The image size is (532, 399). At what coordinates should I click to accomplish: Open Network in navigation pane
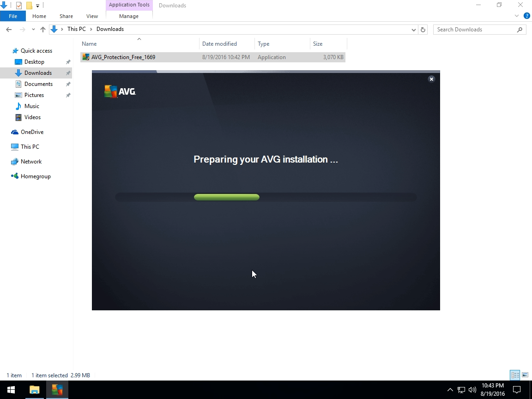[x=31, y=162]
